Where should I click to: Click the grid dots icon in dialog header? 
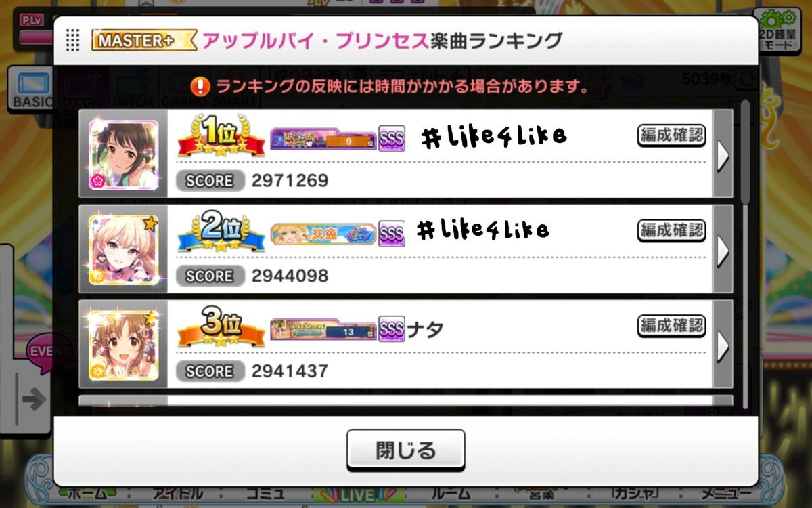click(x=73, y=41)
